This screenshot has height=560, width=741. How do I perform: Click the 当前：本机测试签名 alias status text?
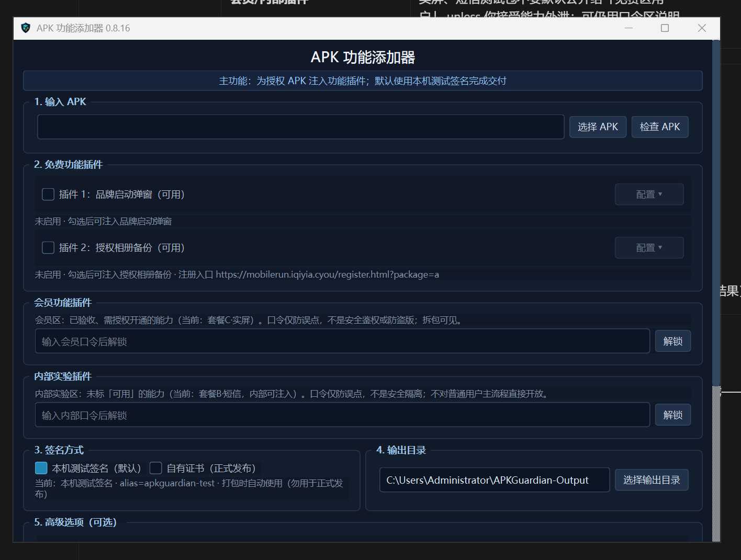pos(189,488)
